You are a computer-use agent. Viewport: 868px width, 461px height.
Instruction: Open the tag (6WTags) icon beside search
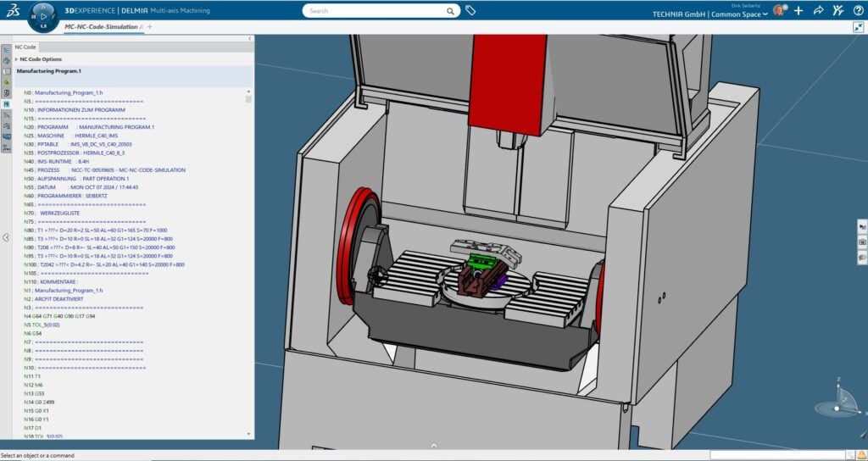click(470, 11)
